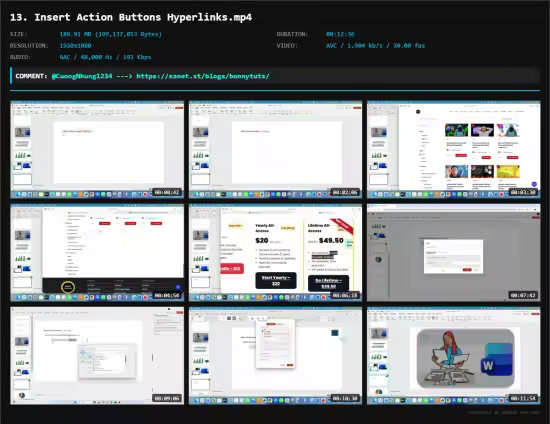
Task: Click the audio value "AAC / 48,000 Hz / 192 Kbps"
Action: [x=105, y=57]
